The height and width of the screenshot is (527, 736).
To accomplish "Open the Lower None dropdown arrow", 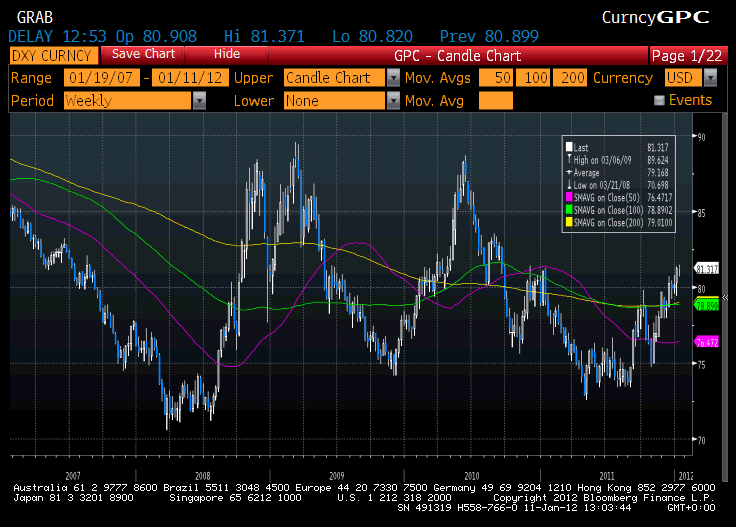I will point(393,100).
